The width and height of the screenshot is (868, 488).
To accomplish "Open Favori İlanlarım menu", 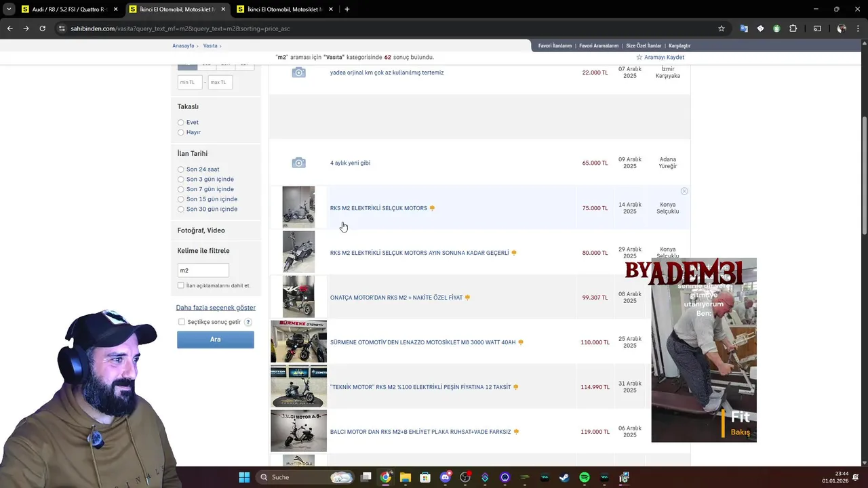I will 555,45.
